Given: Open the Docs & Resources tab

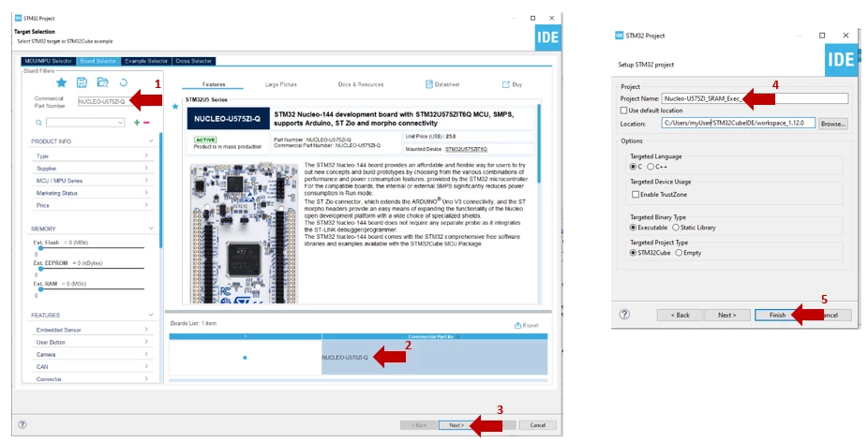Looking at the screenshot, I should pos(361,84).
